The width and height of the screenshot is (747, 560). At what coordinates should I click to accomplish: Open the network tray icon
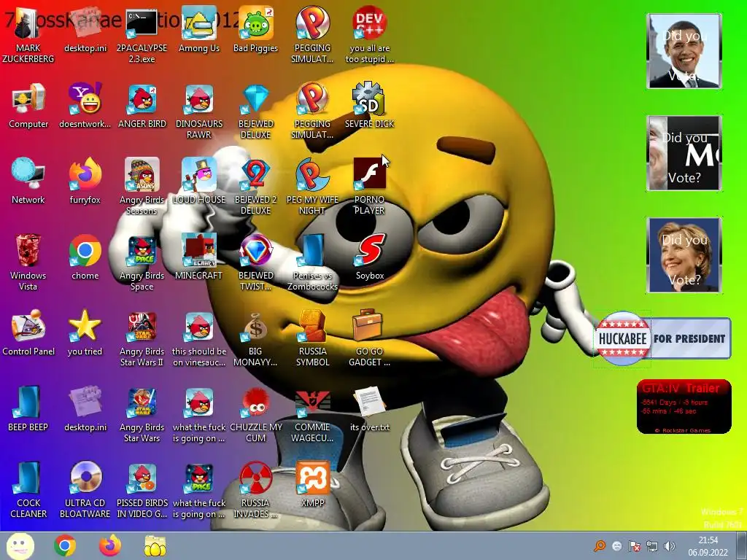click(x=651, y=545)
